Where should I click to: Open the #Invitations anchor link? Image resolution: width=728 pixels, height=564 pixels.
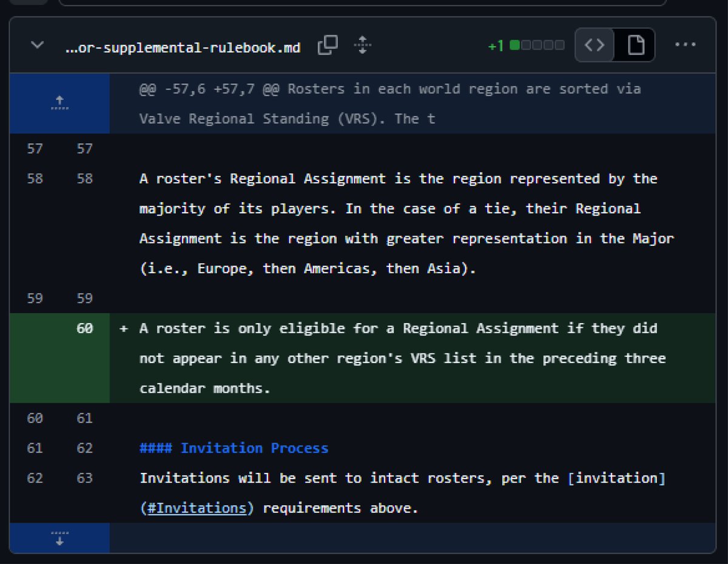(197, 508)
